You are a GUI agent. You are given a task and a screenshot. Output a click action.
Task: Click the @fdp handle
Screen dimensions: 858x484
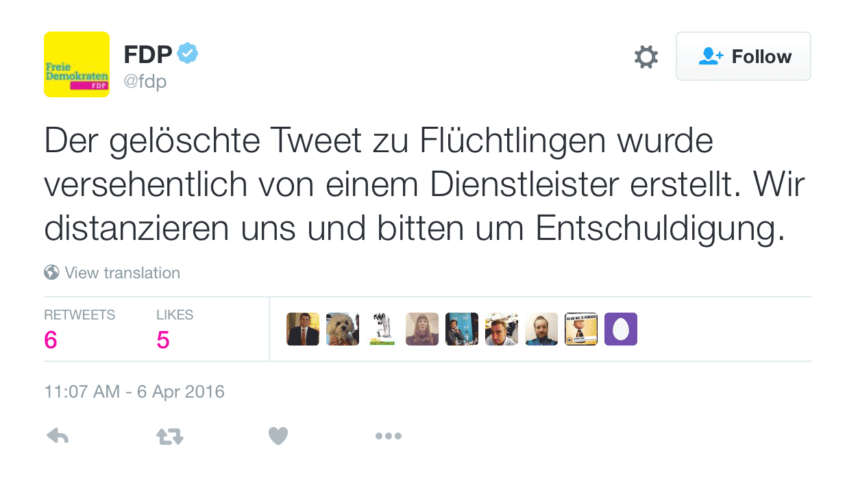point(145,82)
